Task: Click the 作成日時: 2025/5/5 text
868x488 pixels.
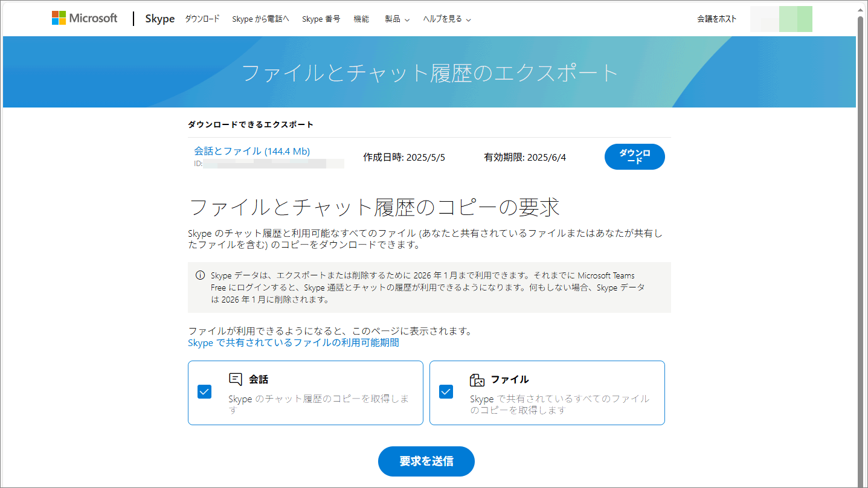Action: tap(404, 158)
